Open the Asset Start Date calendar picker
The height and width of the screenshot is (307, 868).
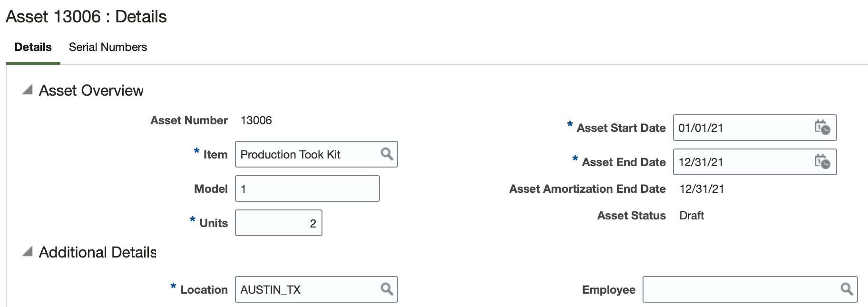(822, 128)
